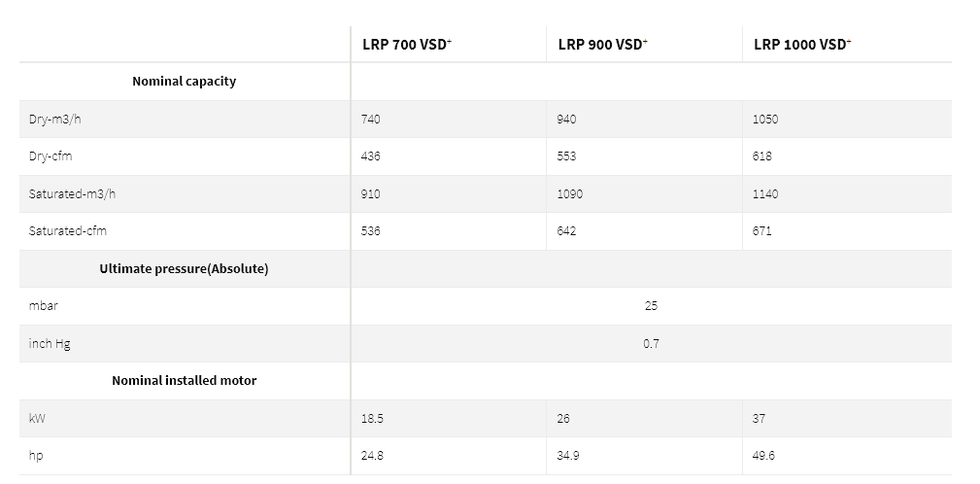Click the LRP 700 VSD+ column header
The image size is (980, 484).
(x=407, y=45)
